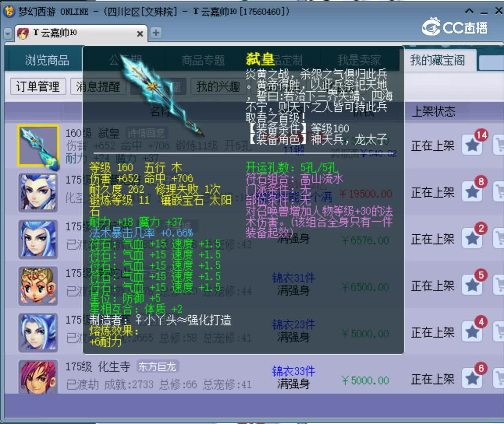This screenshot has height=424, width=504.
Task: Collapse window with the caret-up button
Action: click(x=469, y=11)
